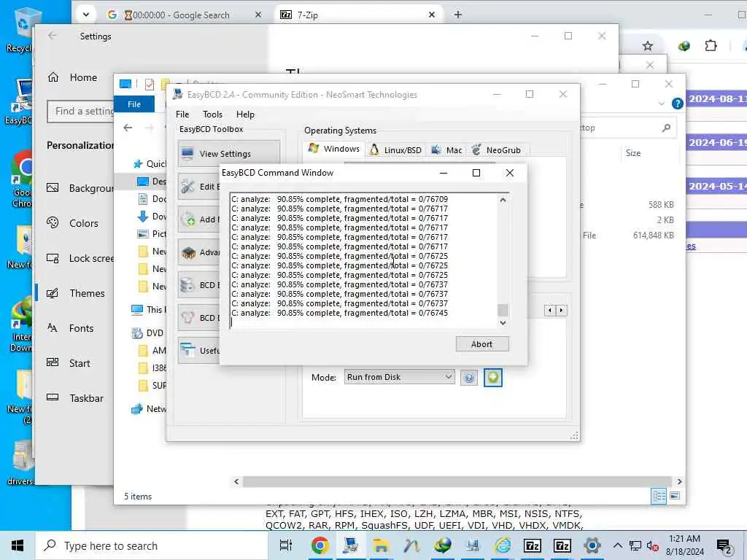Click the Add New Entry toolbox icon

pyautogui.click(x=187, y=219)
